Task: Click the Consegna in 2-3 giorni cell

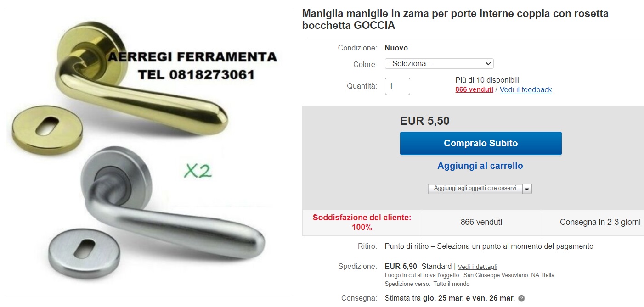Action: 593,223
